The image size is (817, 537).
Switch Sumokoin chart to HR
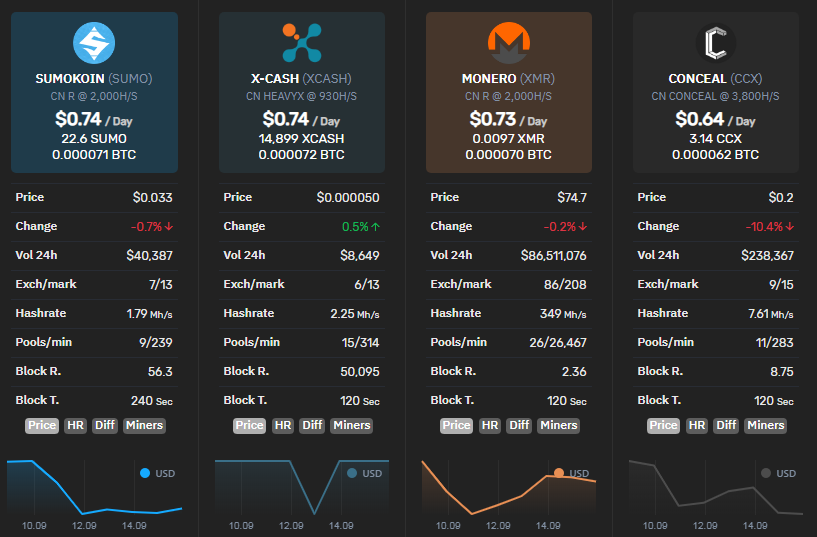click(x=75, y=426)
